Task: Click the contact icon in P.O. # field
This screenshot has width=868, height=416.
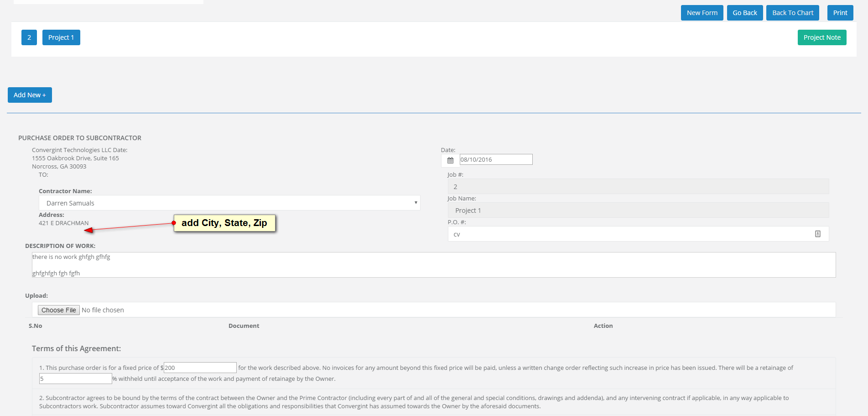Action: pos(817,234)
